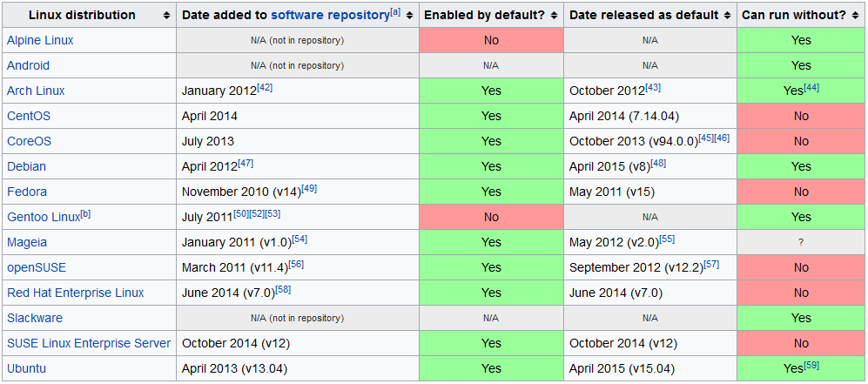The width and height of the screenshot is (868, 384).
Task: Open SUSE Linux Enterprise Server link
Action: [89, 343]
